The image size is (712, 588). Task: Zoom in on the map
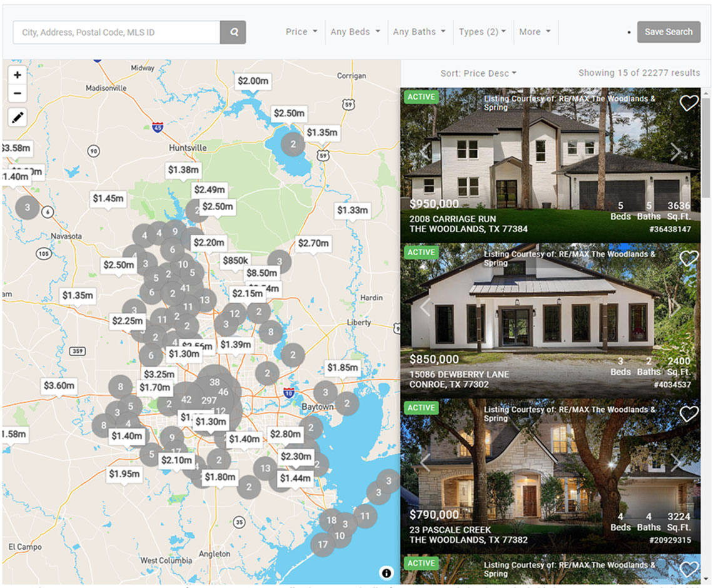pyautogui.click(x=18, y=75)
